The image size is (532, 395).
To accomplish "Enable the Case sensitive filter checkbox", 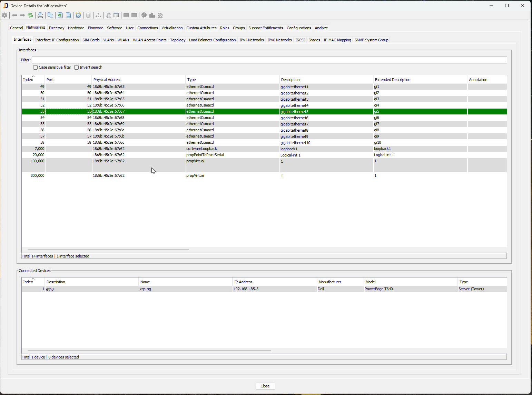I will click(x=35, y=68).
